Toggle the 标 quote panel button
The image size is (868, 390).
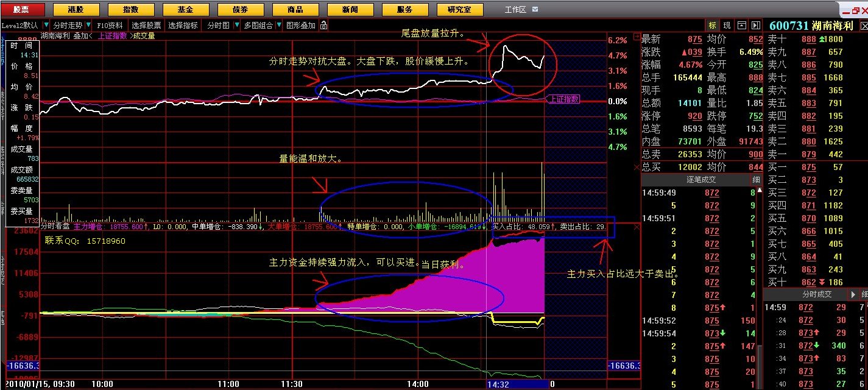click(712, 26)
